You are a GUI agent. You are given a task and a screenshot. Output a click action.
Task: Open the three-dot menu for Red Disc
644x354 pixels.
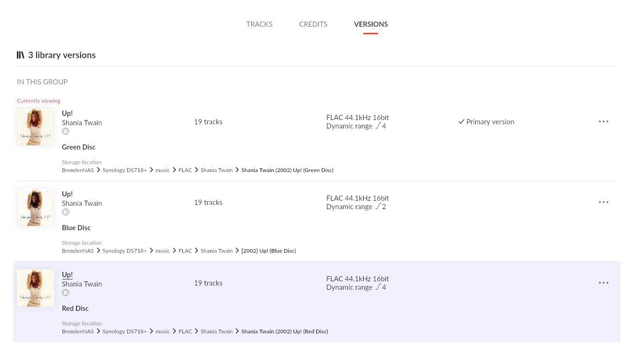603,283
